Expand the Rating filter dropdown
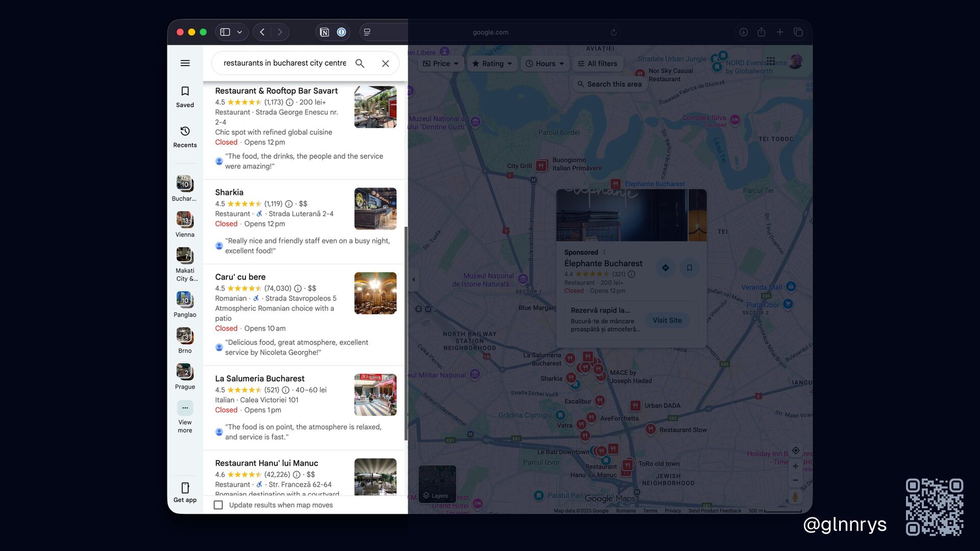The width and height of the screenshot is (980, 551). 492,64
